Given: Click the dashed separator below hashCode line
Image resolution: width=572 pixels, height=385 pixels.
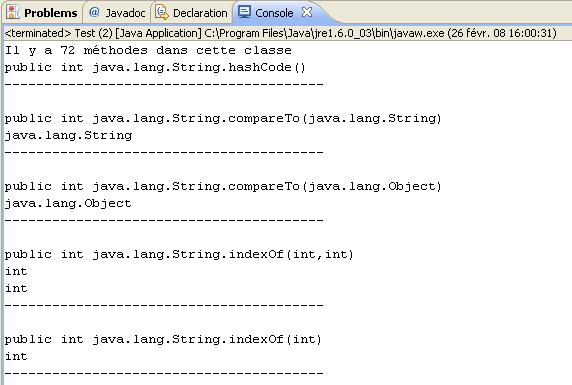Looking at the screenshot, I should (164, 84).
